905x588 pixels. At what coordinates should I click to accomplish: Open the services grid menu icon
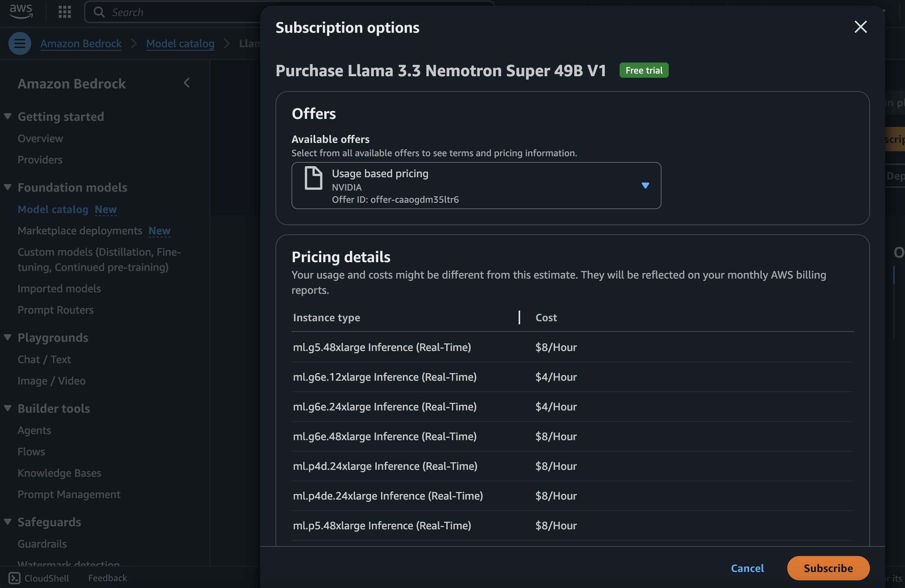pos(65,12)
